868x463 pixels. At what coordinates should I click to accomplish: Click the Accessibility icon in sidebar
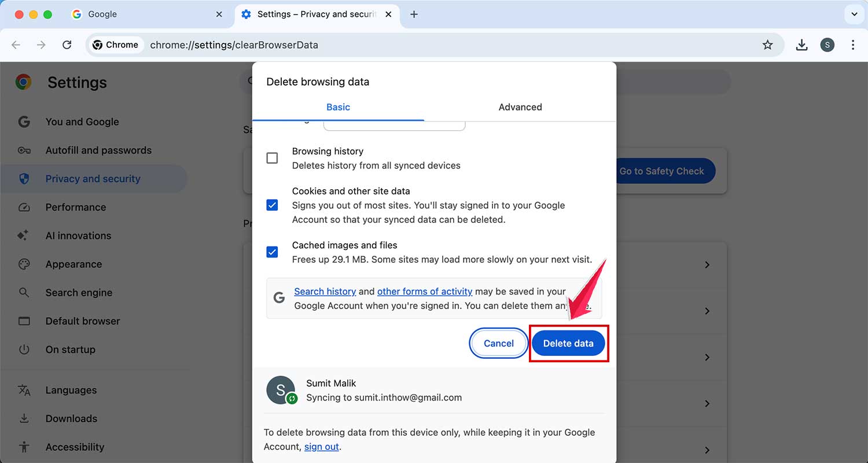coord(24,447)
